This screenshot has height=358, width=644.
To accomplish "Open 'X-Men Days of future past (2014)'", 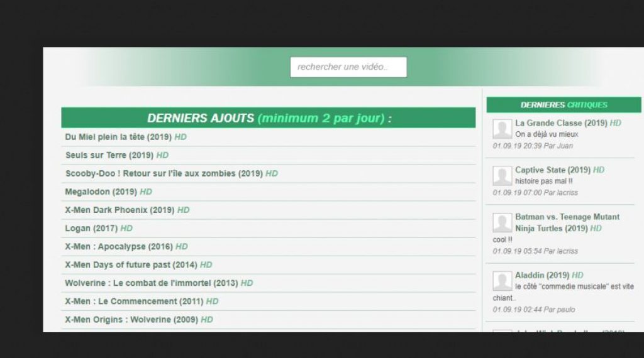I will click(131, 264).
